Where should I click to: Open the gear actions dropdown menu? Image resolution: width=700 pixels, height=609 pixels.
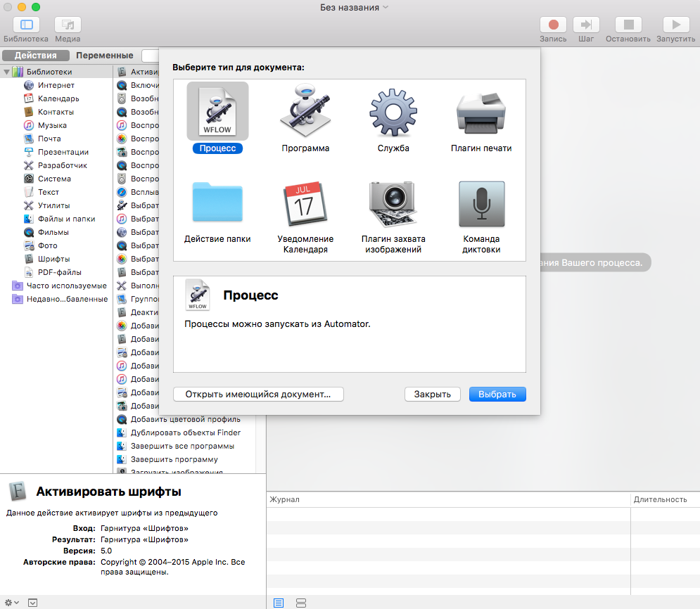coord(12,603)
